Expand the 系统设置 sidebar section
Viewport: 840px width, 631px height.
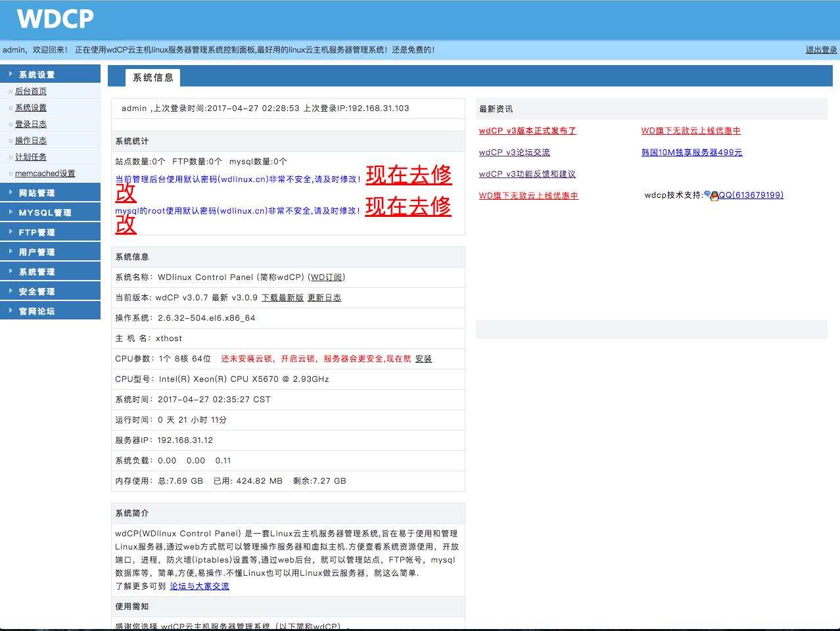[x=50, y=74]
